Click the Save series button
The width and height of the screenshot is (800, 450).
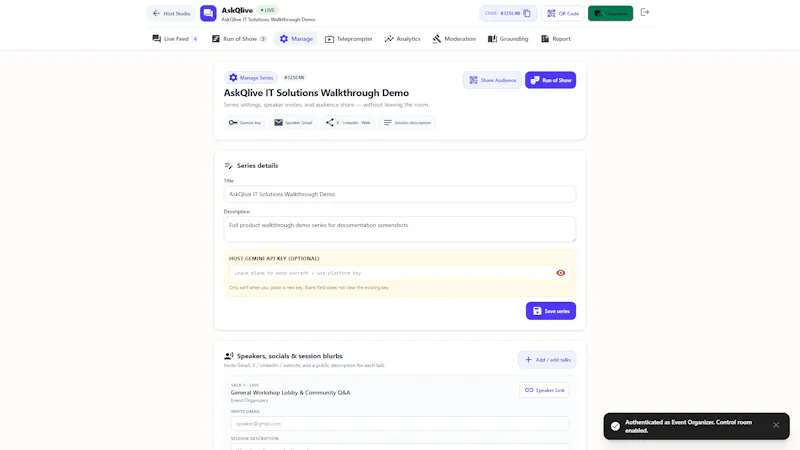551,311
